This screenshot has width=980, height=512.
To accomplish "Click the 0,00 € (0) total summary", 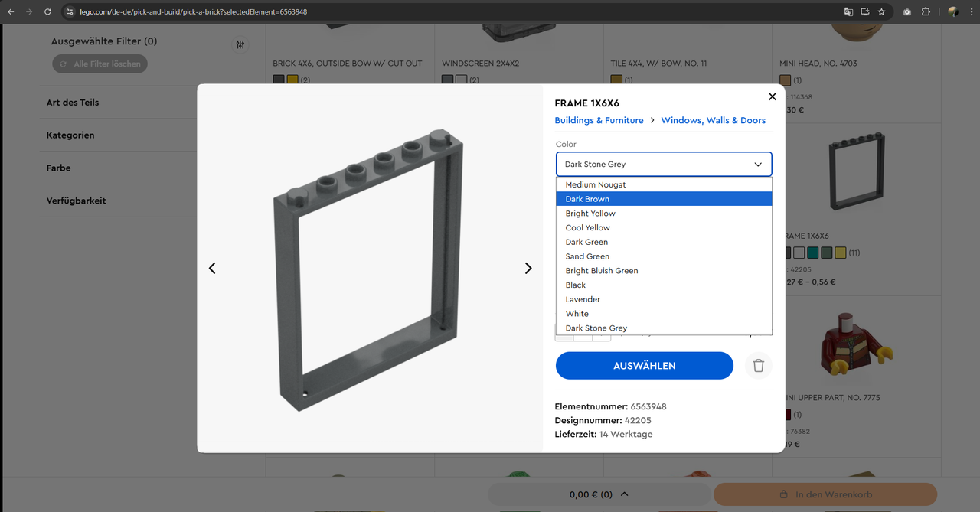I will 590,494.
